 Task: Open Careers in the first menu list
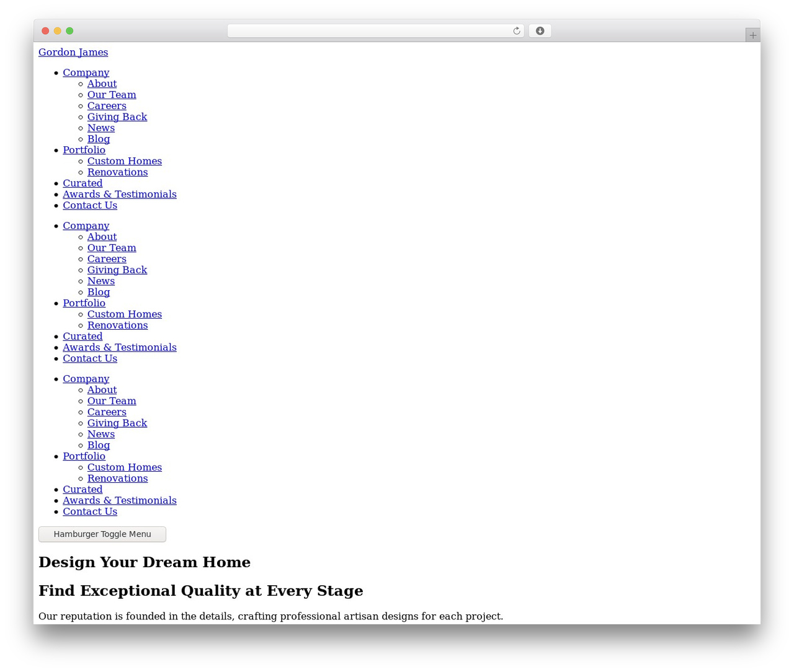107,106
